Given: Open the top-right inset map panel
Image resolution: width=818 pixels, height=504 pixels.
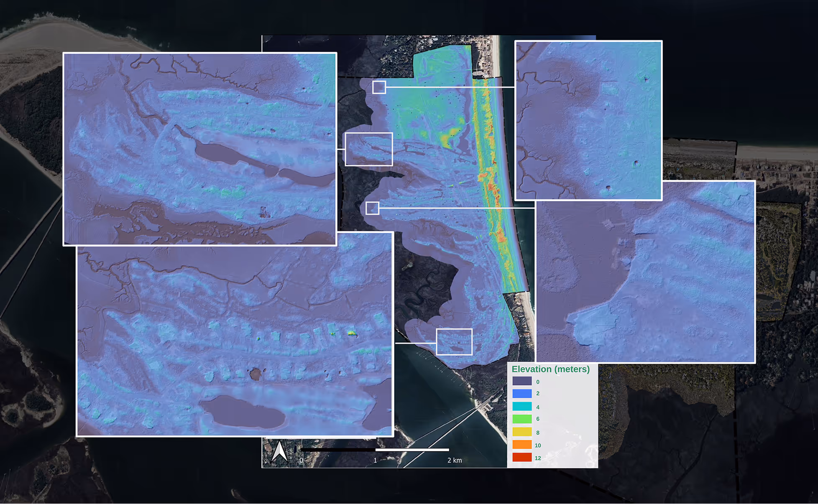Looking at the screenshot, I should (588, 120).
